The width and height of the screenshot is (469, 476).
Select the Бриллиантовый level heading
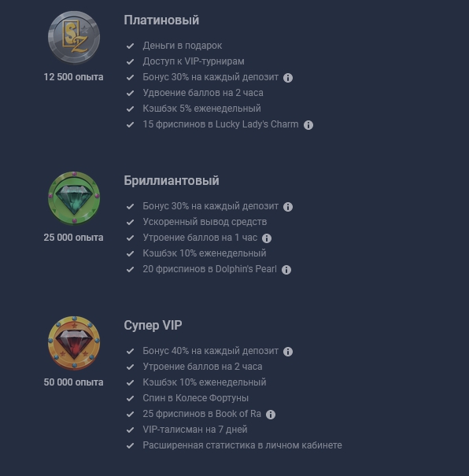point(172,181)
